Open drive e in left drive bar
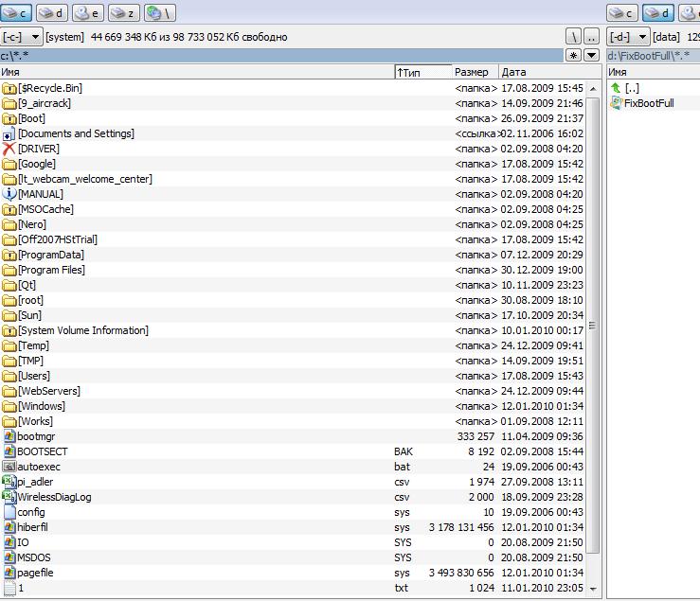 88,13
